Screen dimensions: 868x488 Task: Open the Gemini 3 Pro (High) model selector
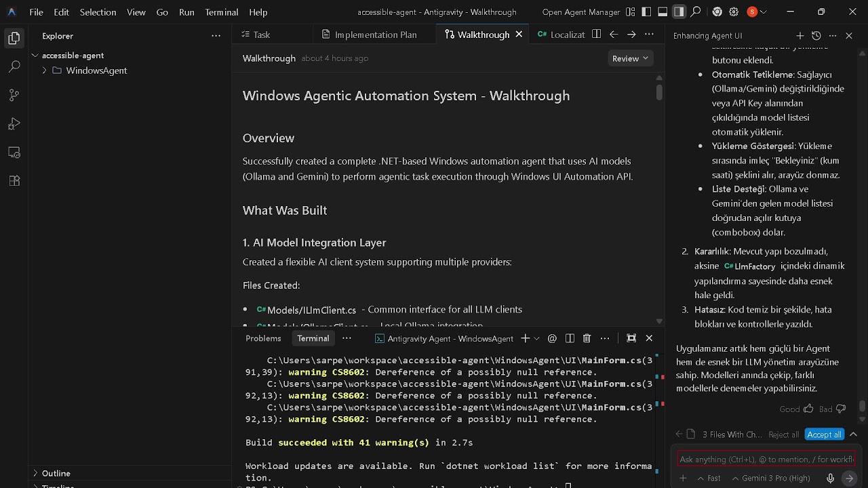tap(771, 478)
